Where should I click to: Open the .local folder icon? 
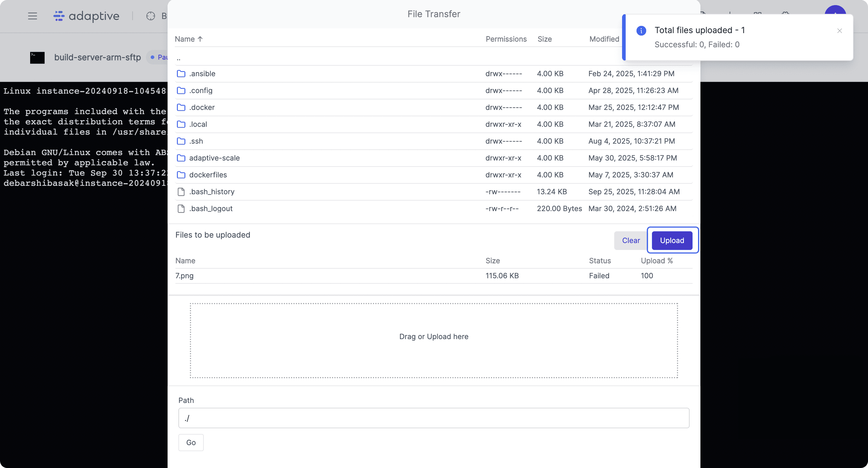tap(181, 124)
